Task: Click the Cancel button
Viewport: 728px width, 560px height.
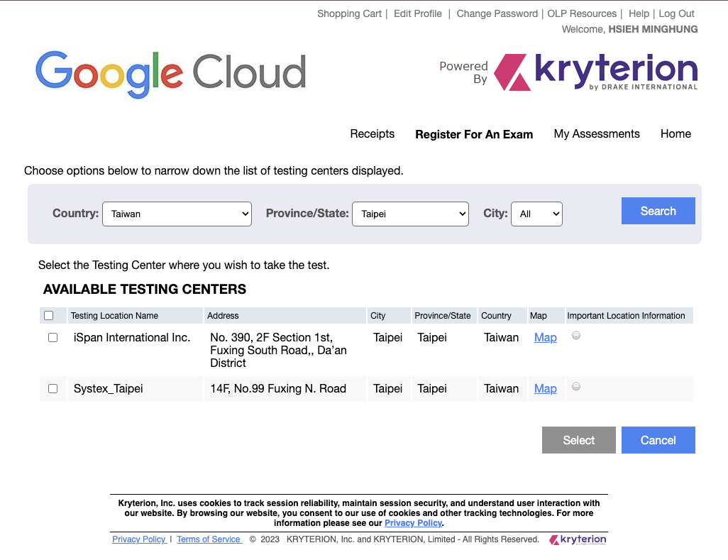Action: coord(658,440)
